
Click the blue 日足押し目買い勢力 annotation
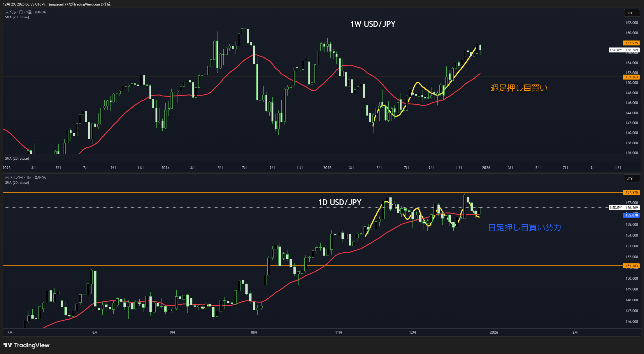coord(524,228)
